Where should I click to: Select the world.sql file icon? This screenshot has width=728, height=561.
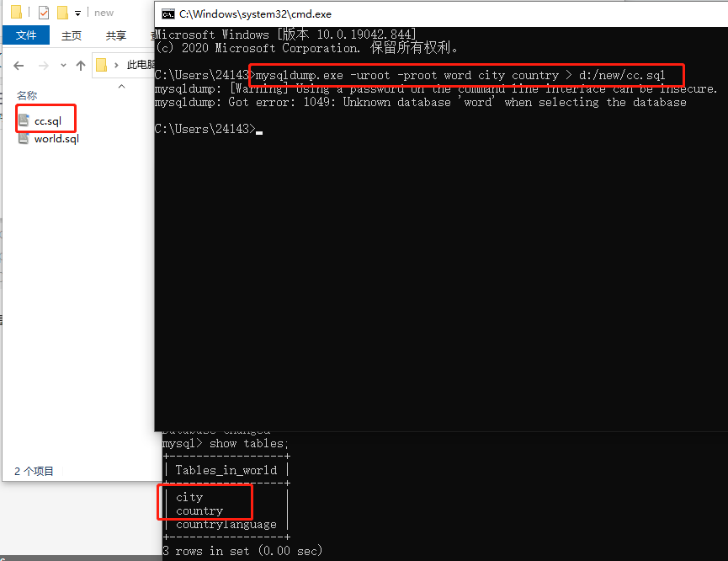24,138
